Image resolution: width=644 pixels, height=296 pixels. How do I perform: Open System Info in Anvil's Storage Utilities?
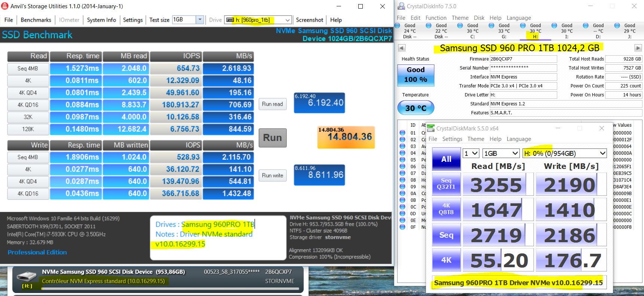[x=101, y=20]
